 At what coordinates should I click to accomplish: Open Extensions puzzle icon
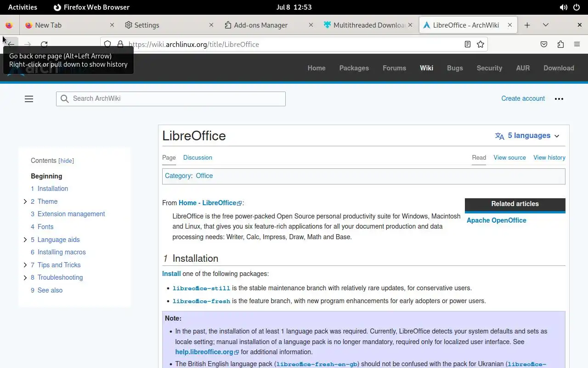(560, 44)
